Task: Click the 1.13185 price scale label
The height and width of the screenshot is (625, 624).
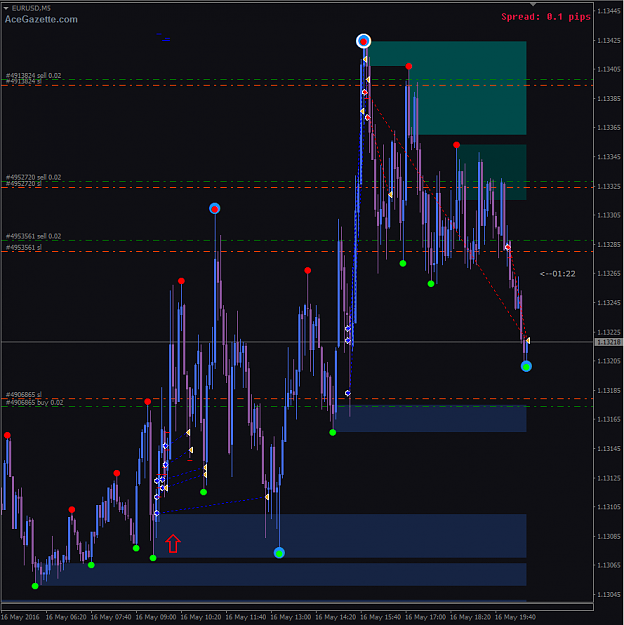Action: (x=609, y=390)
